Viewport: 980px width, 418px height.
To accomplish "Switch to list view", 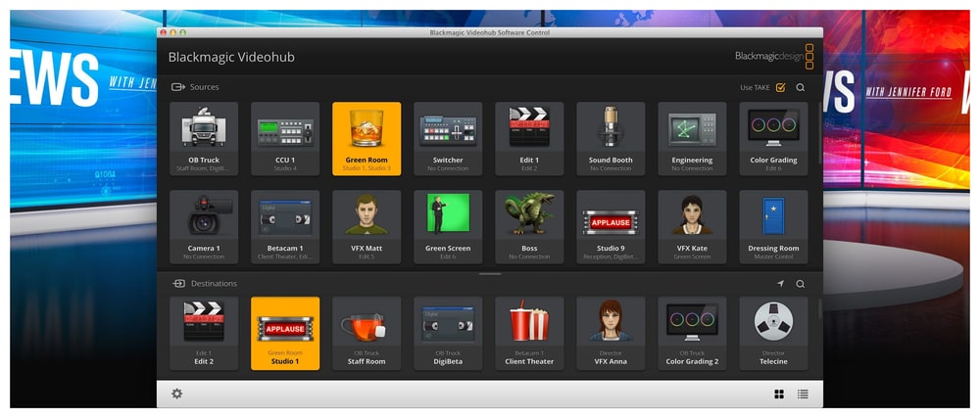I will click(803, 394).
